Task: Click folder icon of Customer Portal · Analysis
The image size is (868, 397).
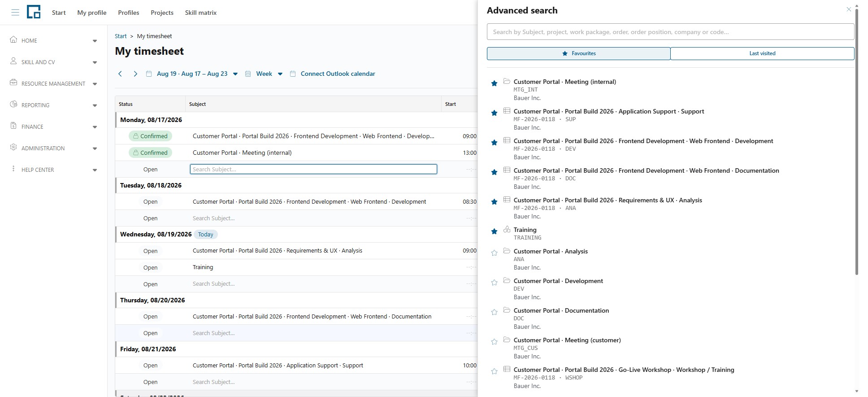Action: click(507, 251)
